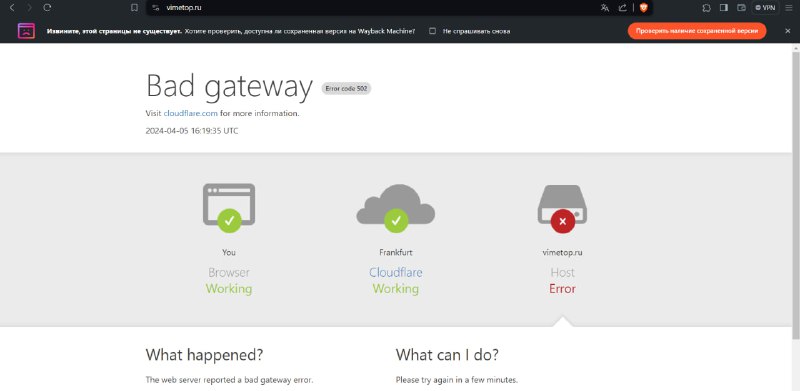
Task: Click the "What happened?" heading
Action: click(205, 354)
